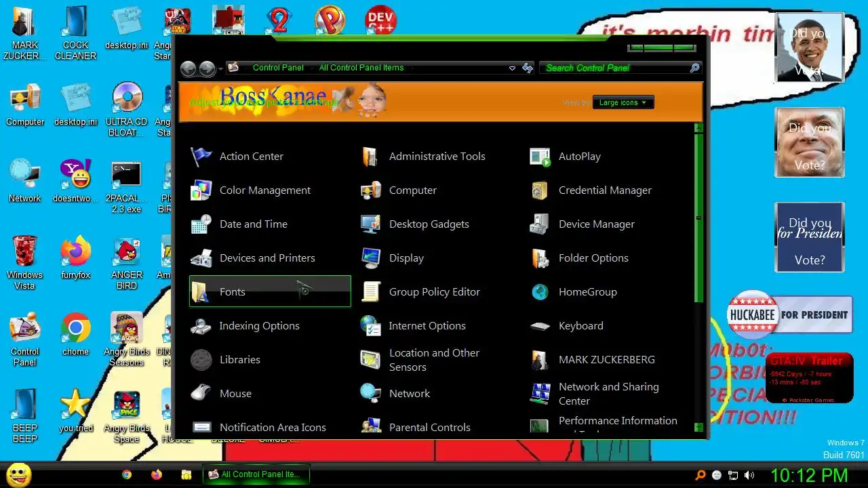This screenshot has height=488, width=868.
Task: Open Network and Sharing Center icon
Action: 540,394
